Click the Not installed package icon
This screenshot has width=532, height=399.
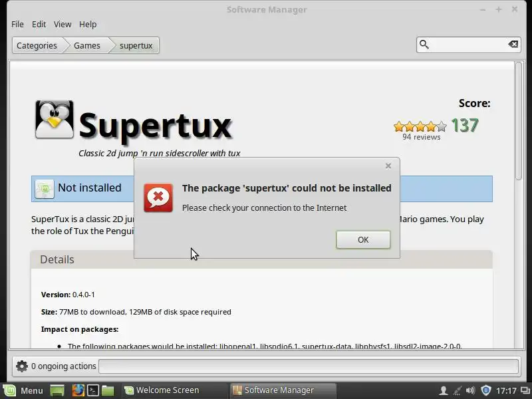[x=45, y=189]
